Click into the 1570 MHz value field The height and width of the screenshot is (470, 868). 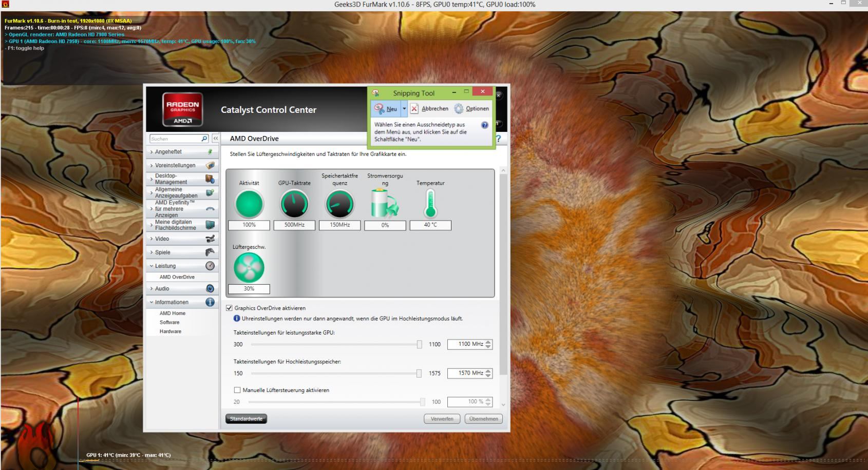(466, 373)
